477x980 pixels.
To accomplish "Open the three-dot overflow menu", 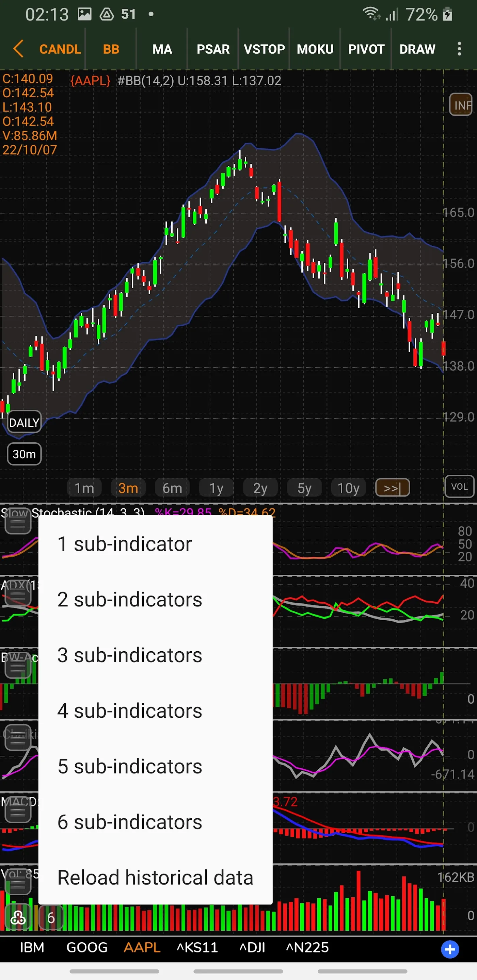I will pos(460,49).
